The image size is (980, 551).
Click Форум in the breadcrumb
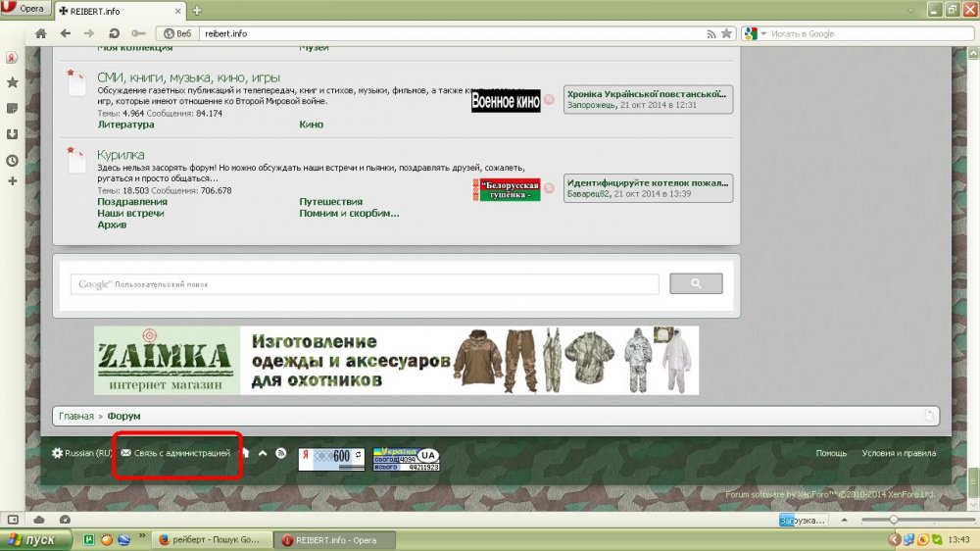pyautogui.click(x=123, y=416)
